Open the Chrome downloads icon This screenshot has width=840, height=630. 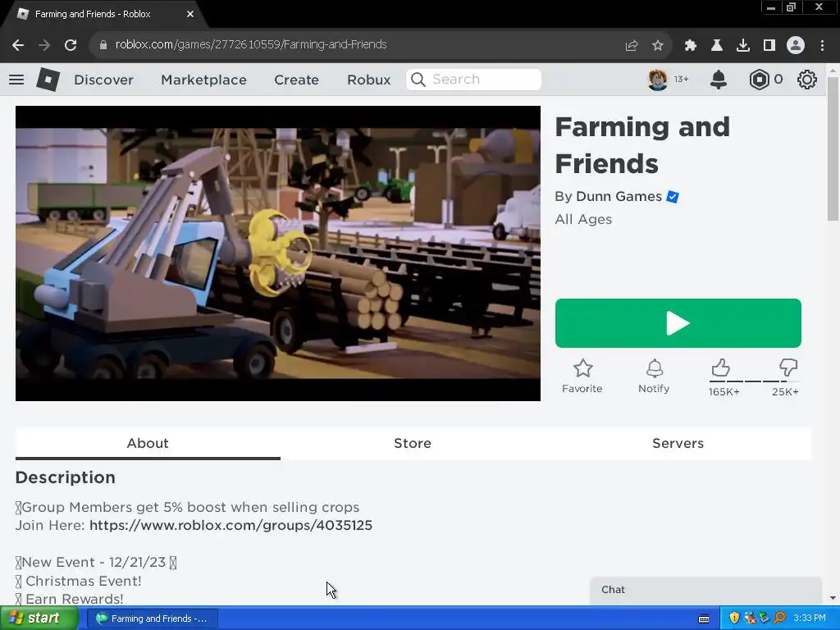[x=743, y=46]
